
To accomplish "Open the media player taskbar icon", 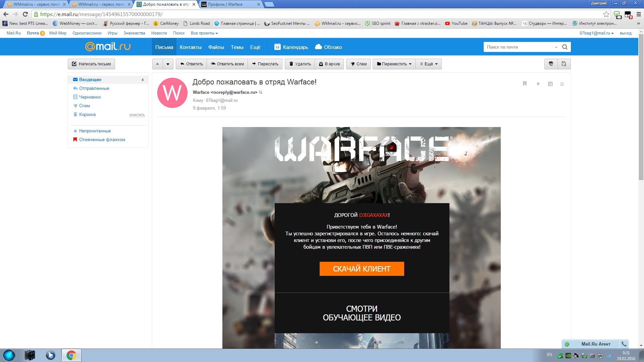I will click(50, 355).
